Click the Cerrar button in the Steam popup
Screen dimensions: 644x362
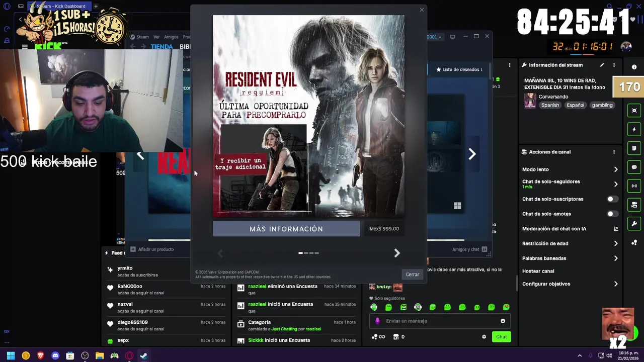(412, 275)
